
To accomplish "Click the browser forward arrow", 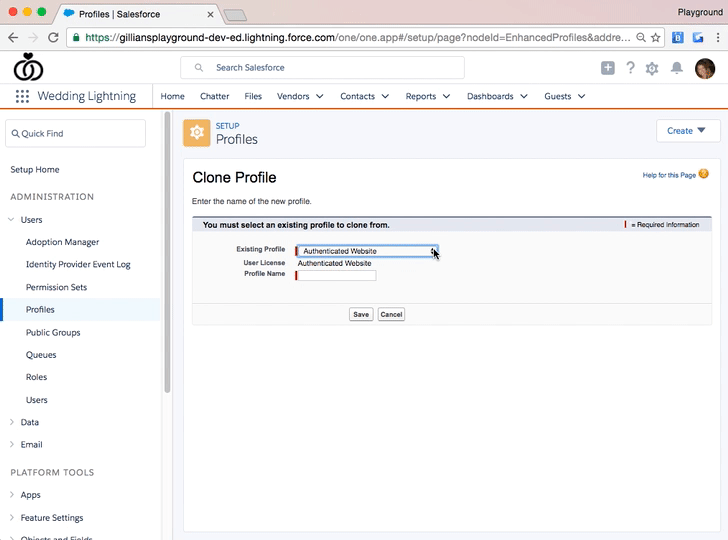I will [x=33, y=38].
